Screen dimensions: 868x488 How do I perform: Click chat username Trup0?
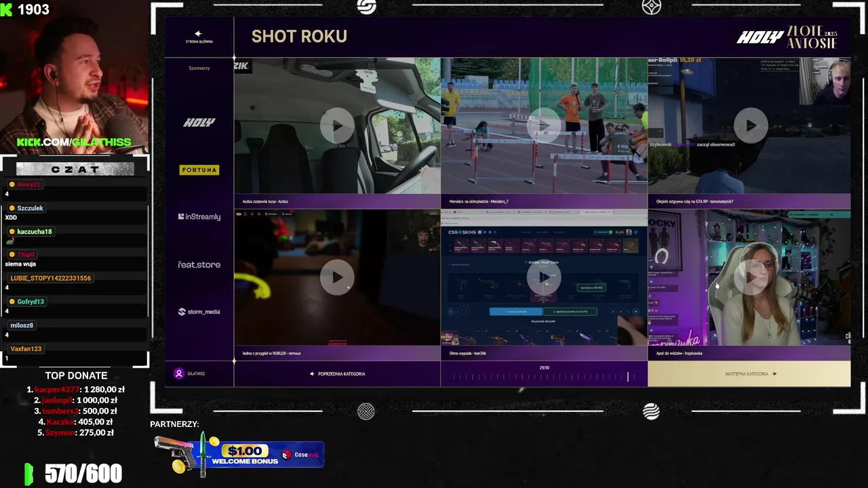pyautogui.click(x=26, y=255)
